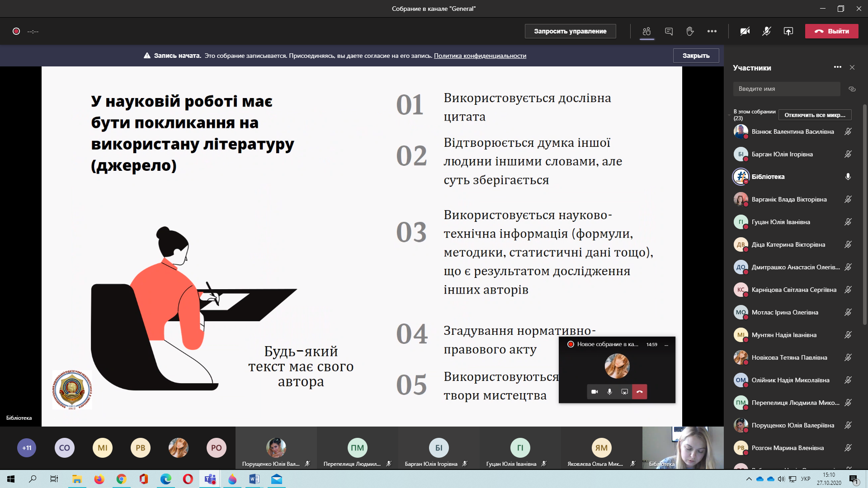Open participants panel more options
868x488 pixels.
[x=837, y=67]
